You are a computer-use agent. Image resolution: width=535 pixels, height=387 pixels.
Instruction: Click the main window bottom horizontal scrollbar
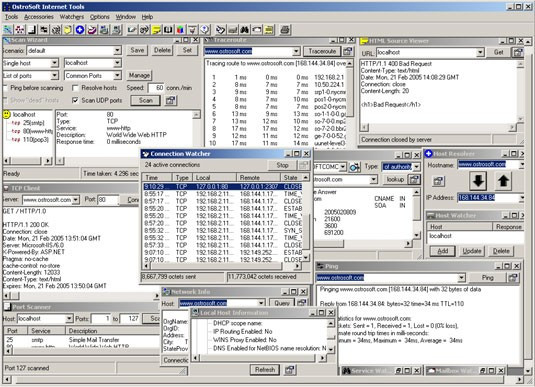point(263,379)
